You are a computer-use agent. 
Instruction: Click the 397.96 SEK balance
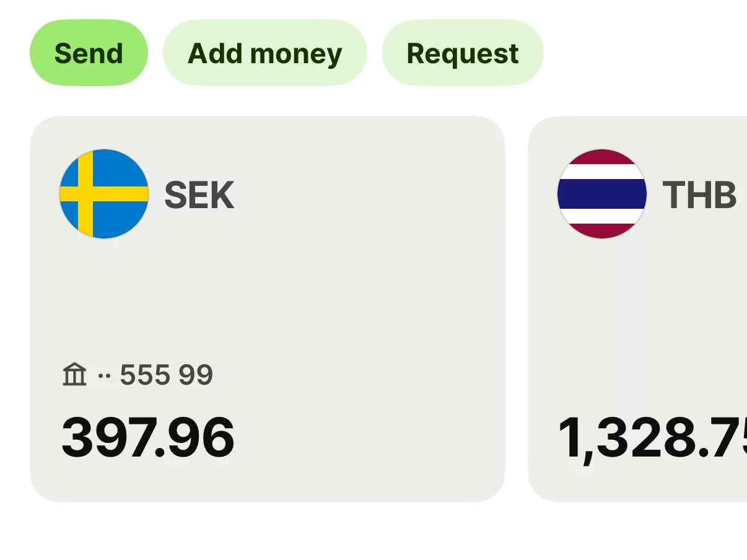point(148,438)
